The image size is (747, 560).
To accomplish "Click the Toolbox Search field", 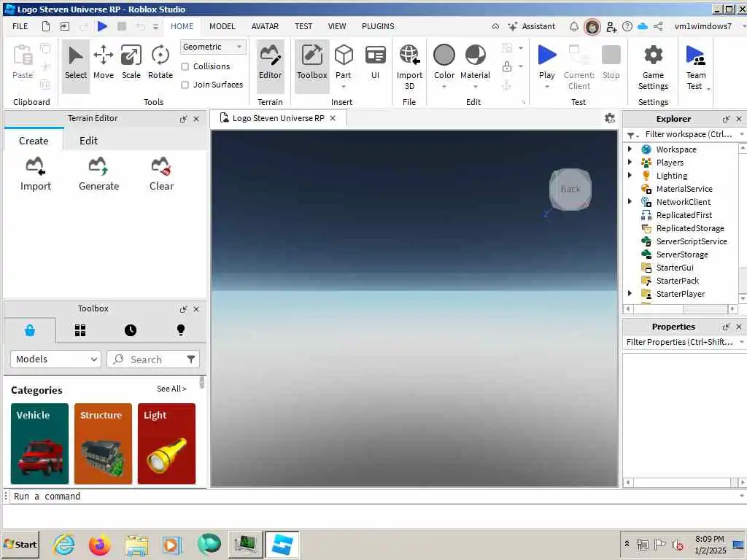I will (152, 359).
